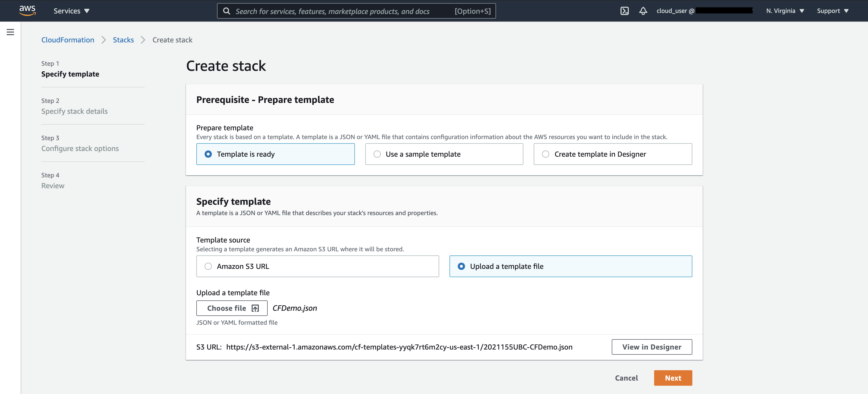This screenshot has height=394, width=868.
Task: Choose Upload a template file source
Action: coord(570,266)
